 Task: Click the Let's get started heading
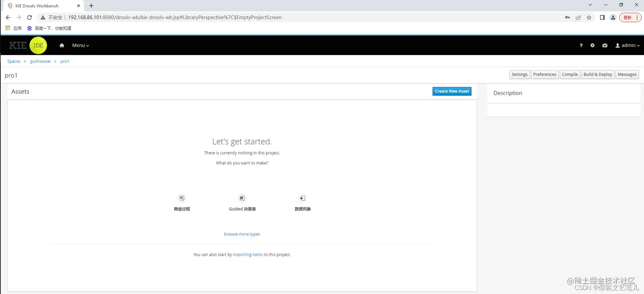242,141
